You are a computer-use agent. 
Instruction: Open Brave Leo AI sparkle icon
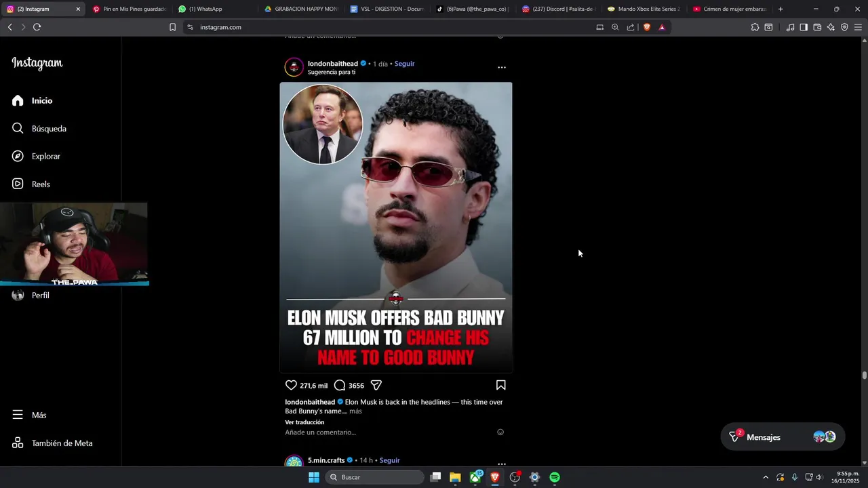pyautogui.click(x=831, y=27)
